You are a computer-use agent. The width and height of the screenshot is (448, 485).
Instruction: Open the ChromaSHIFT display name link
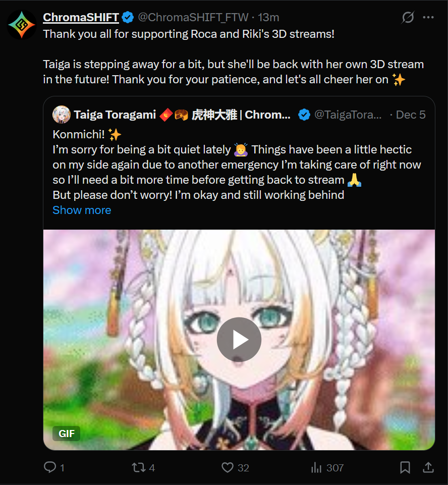[x=81, y=17]
